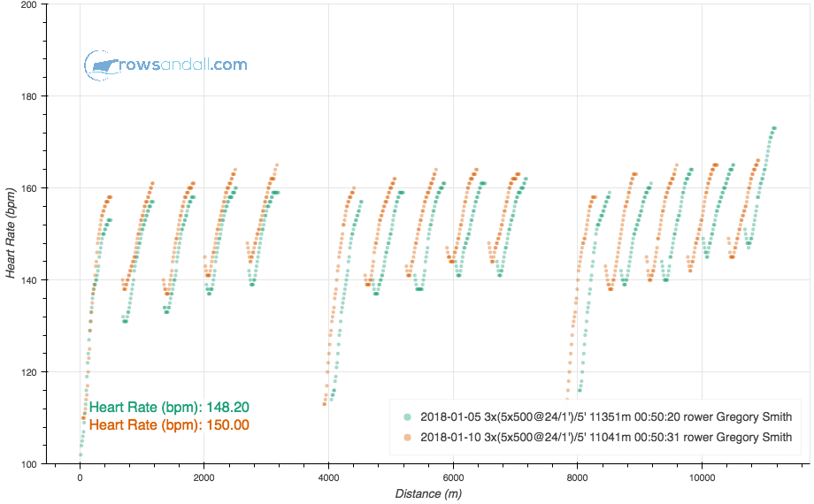This screenshot has height=504, width=814.
Task: Click the 4000 tick label on distance axis
Action: (328, 477)
